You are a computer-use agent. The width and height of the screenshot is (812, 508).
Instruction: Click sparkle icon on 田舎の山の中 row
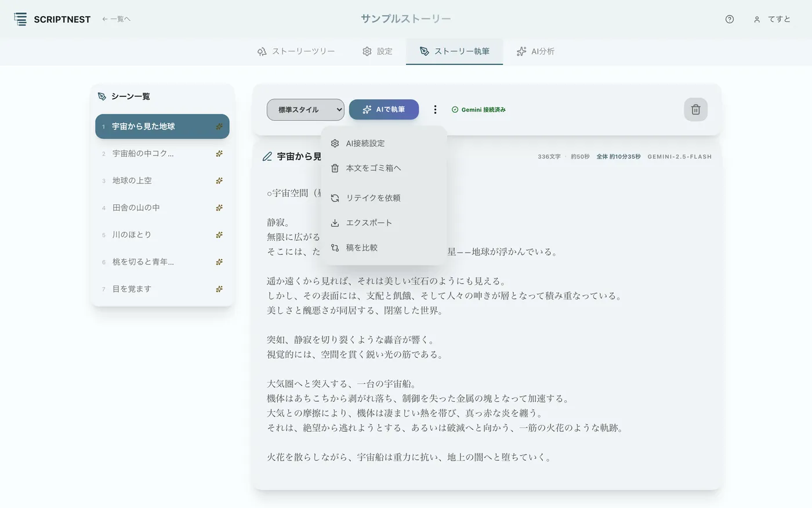pos(219,208)
